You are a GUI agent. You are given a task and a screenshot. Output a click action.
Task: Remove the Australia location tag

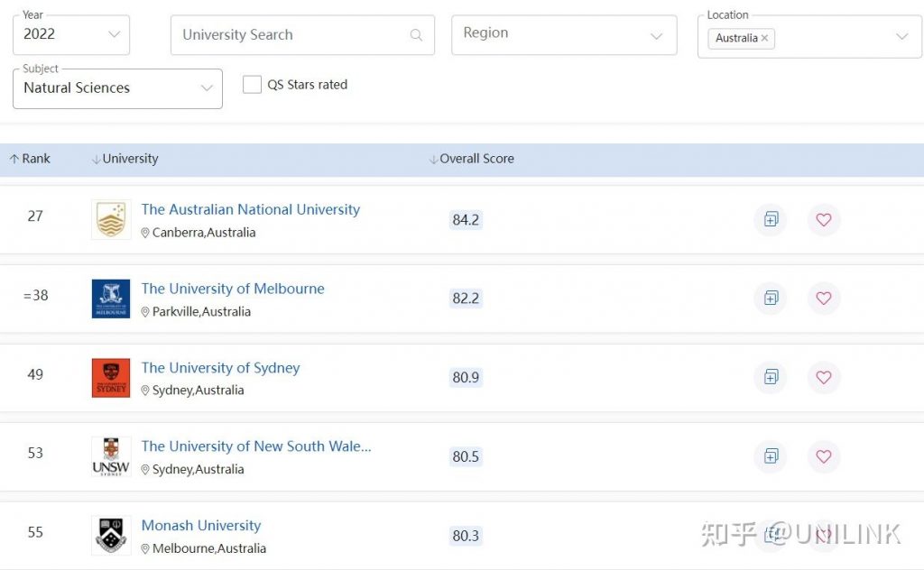click(764, 38)
